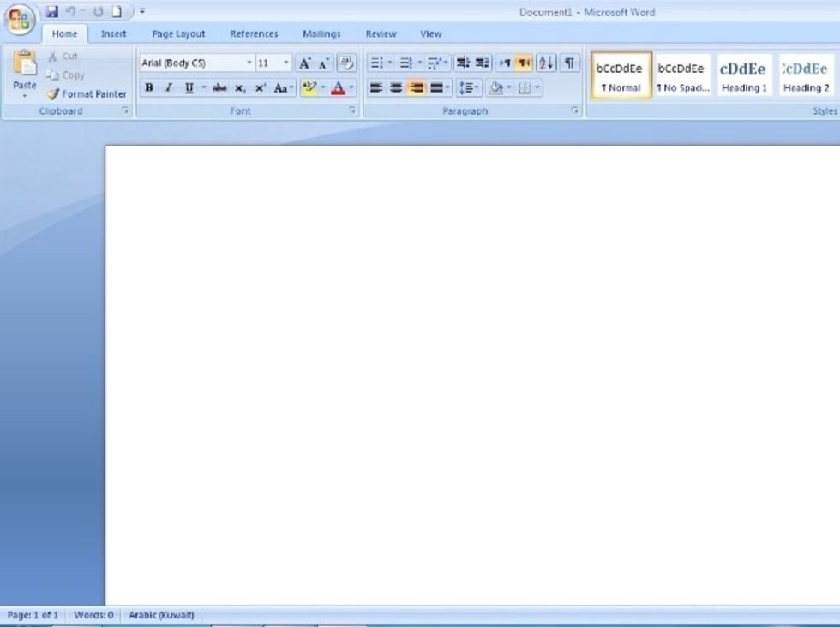This screenshot has height=627, width=840.
Task: Apply strikethrough formatting
Action: coord(219,87)
